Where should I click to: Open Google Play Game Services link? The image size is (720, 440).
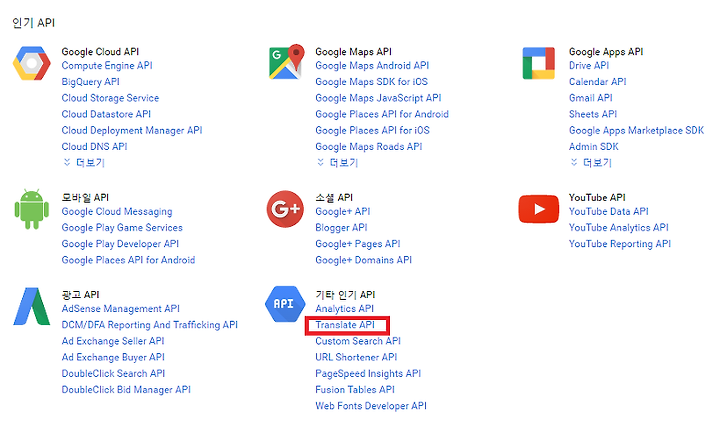click(122, 228)
